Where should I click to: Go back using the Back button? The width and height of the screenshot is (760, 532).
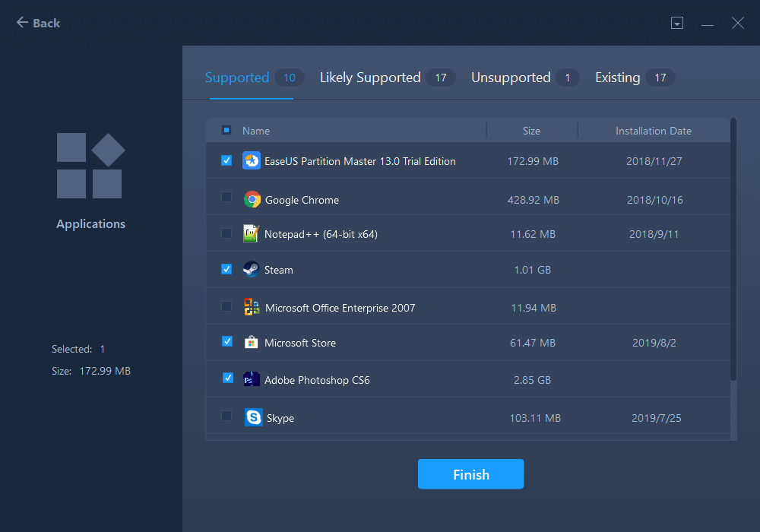pyautogui.click(x=38, y=23)
